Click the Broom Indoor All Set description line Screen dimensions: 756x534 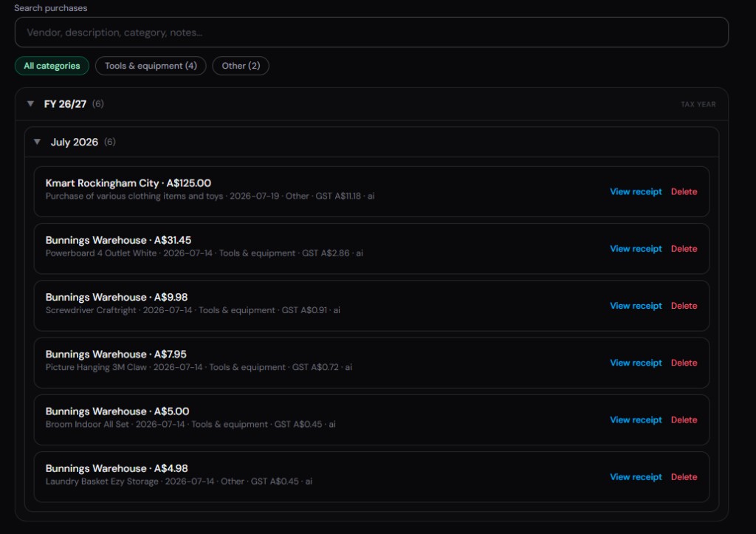[190, 424]
